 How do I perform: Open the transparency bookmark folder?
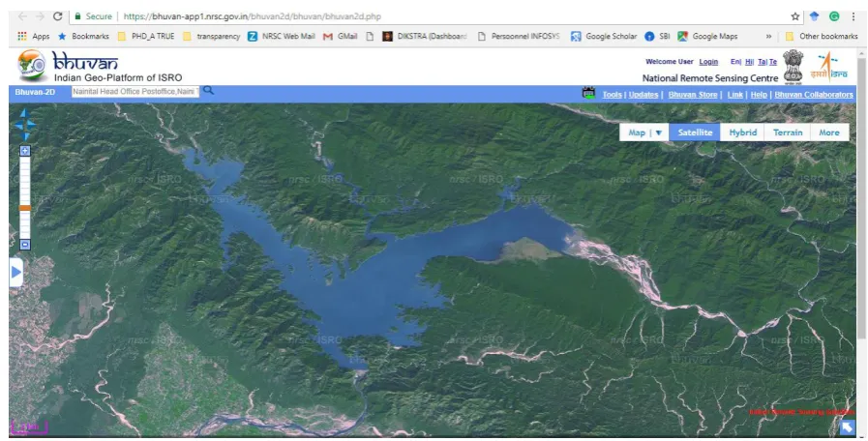(212, 36)
